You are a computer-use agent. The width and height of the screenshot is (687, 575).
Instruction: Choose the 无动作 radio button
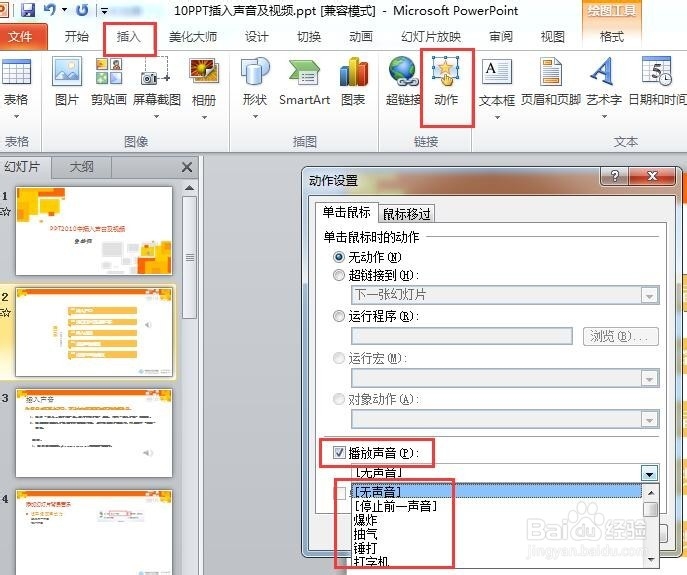coord(339,257)
